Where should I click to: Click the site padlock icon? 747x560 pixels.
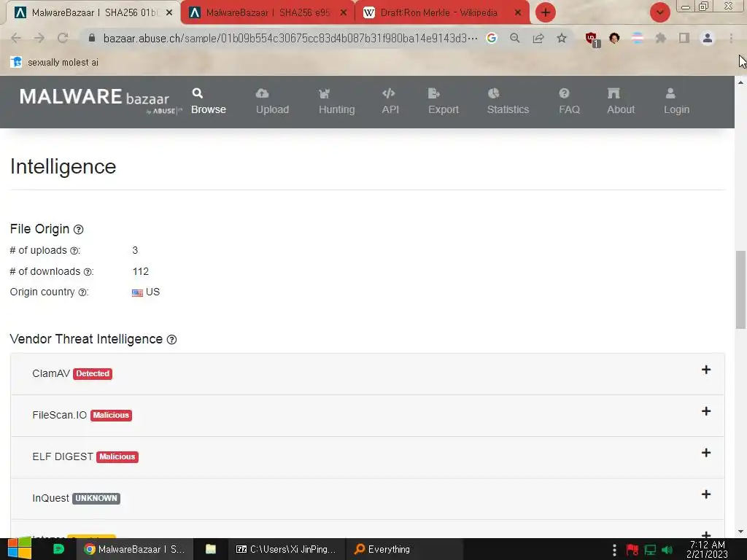point(92,38)
